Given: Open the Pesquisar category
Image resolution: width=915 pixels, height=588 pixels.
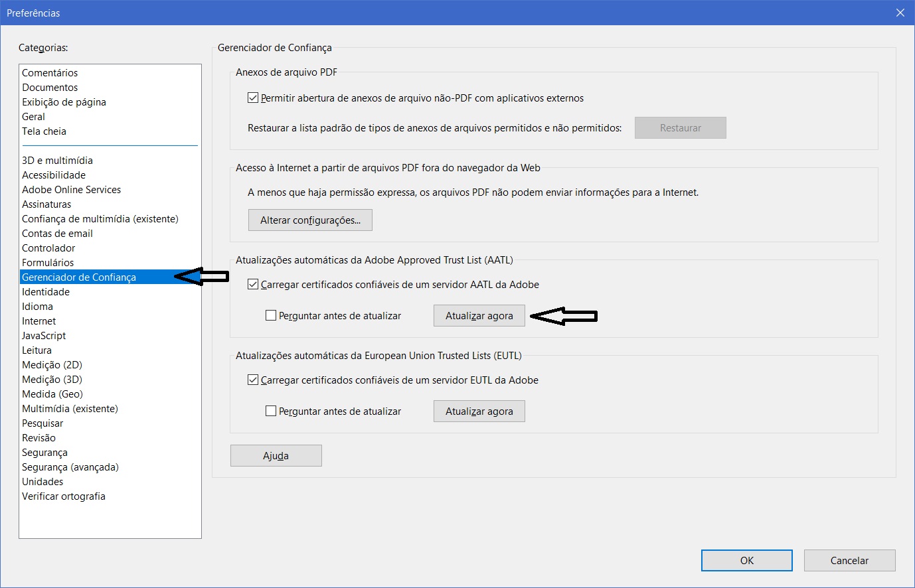Looking at the screenshot, I should click(x=42, y=423).
